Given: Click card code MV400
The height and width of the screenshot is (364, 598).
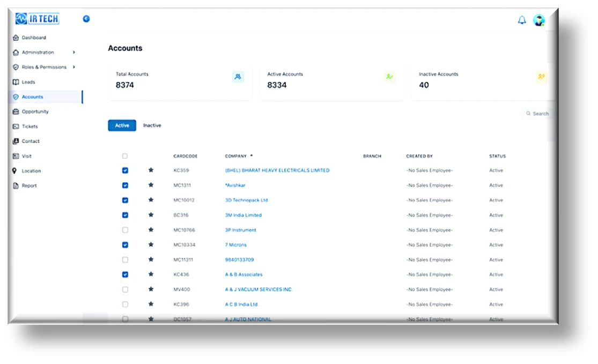Looking at the screenshot, I should click(181, 289).
